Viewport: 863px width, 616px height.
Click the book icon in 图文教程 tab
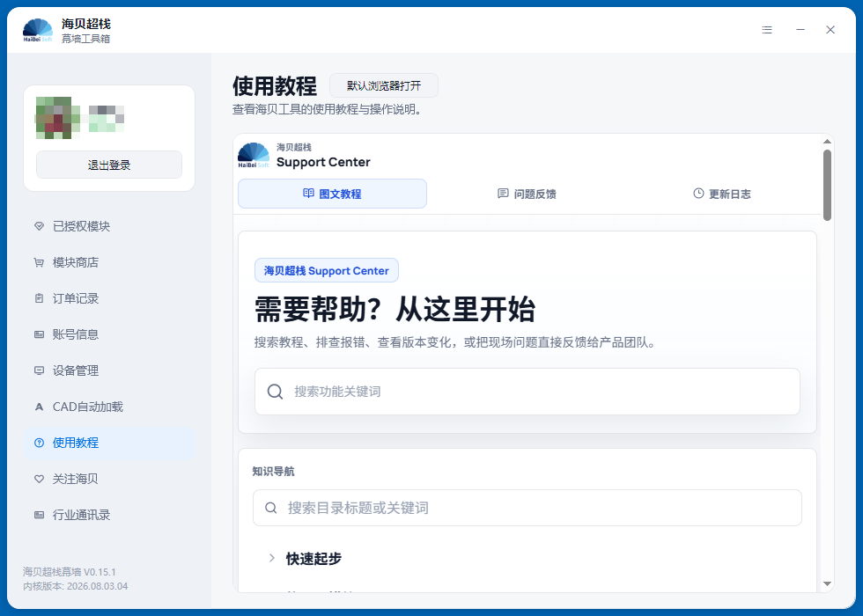click(x=309, y=193)
